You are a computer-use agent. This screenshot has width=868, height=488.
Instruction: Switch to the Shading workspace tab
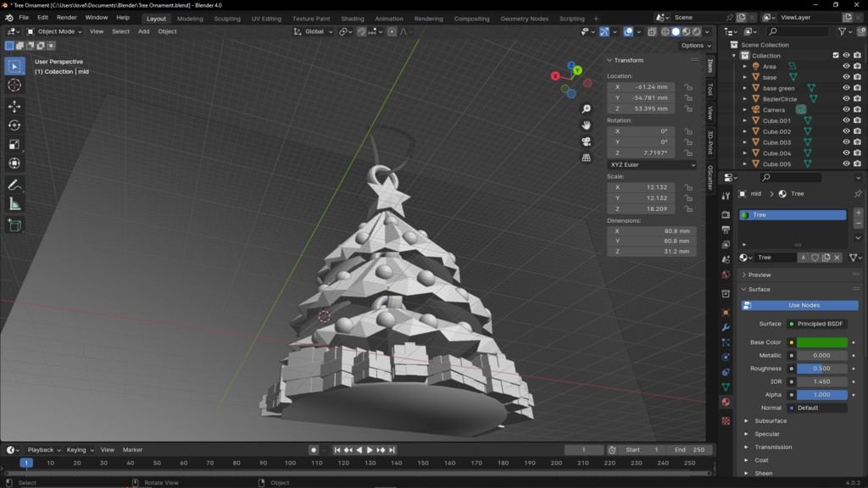click(x=351, y=17)
